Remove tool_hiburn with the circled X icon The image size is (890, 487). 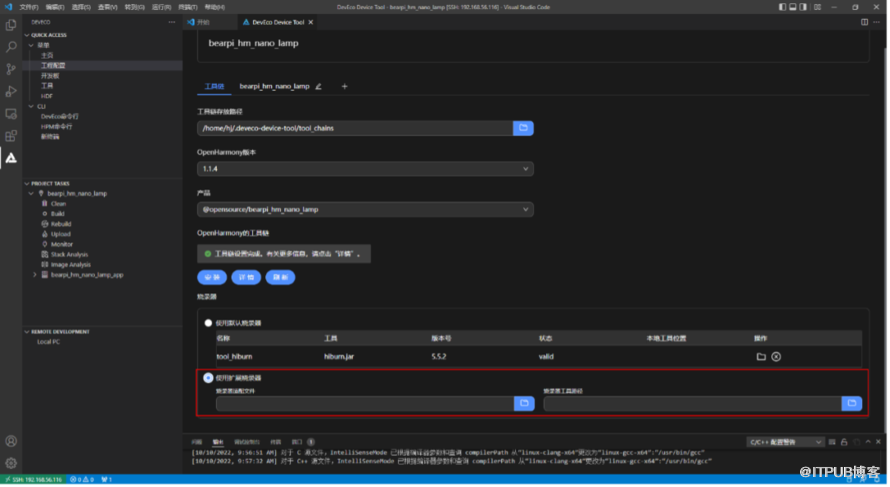[776, 357]
